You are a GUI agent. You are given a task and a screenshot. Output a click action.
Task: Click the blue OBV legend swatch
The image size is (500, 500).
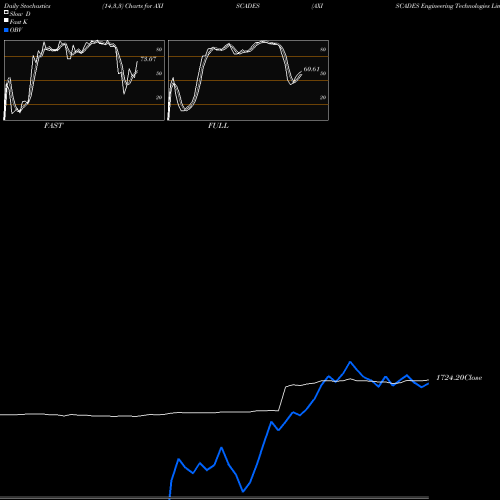(6, 30)
